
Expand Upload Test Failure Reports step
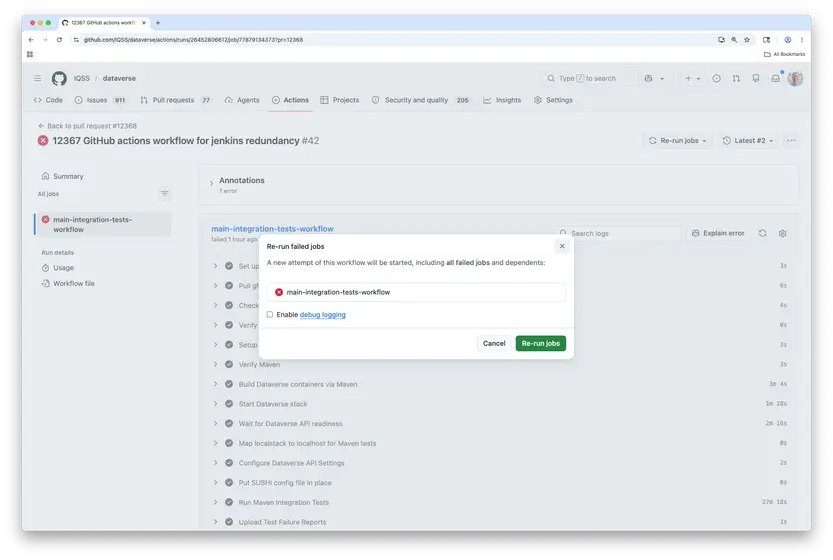pyautogui.click(x=215, y=522)
